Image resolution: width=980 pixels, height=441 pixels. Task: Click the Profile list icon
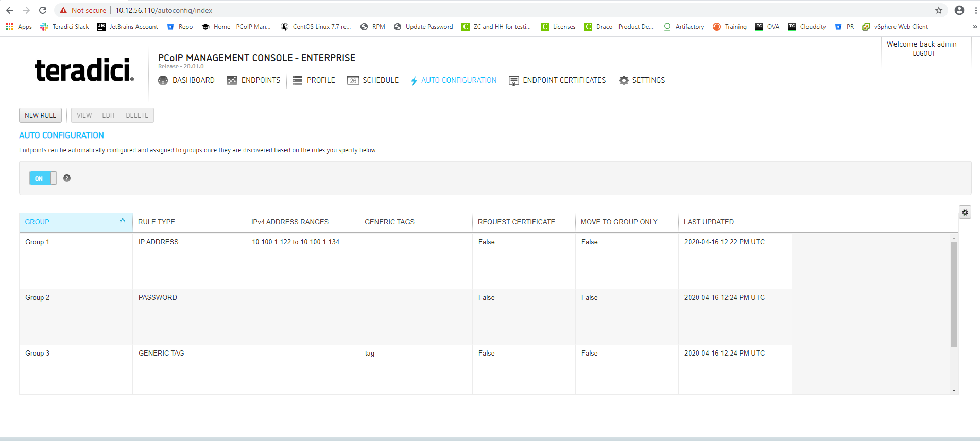click(x=297, y=80)
